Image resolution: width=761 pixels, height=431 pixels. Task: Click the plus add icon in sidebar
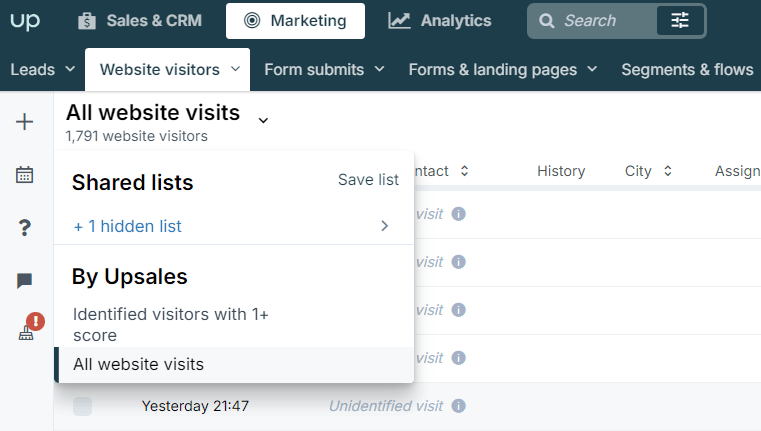(x=24, y=121)
